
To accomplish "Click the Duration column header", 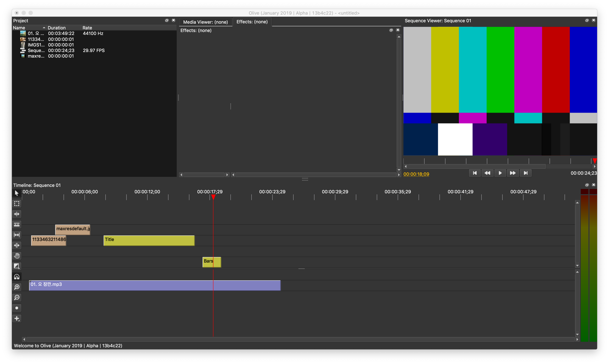I will coord(64,28).
